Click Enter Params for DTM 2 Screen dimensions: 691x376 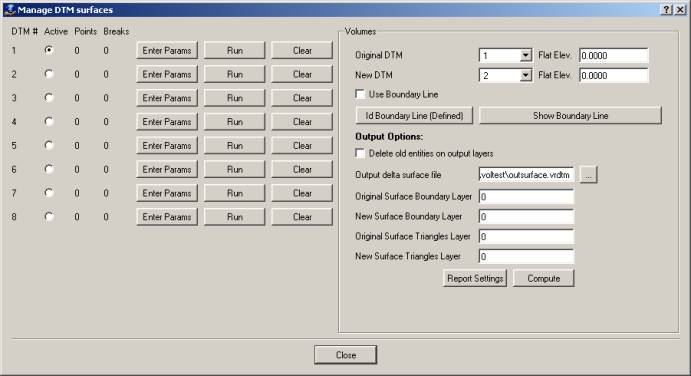pos(167,74)
